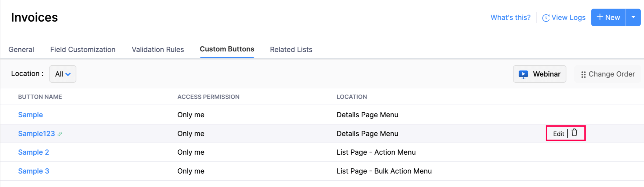Open the Field Customization tab
This screenshot has height=187, width=644.
click(x=83, y=50)
